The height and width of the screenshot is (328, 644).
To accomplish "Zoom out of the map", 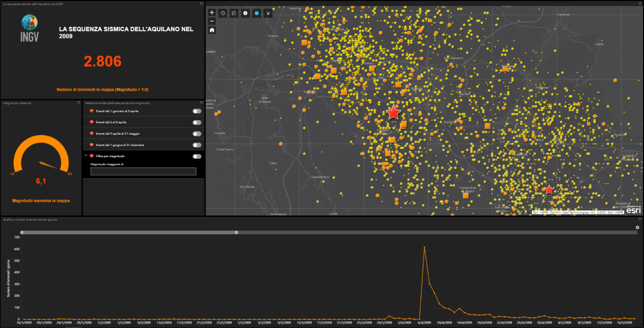I will coord(212,21).
